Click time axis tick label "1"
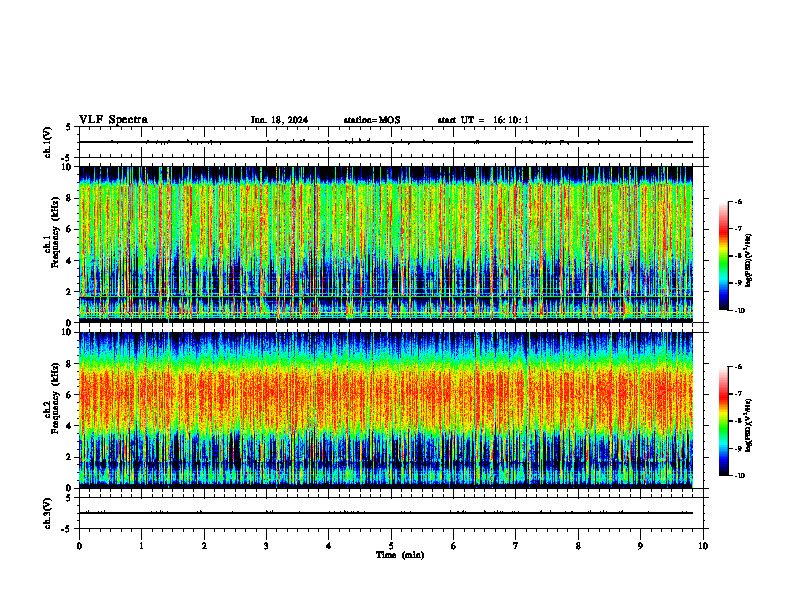 (x=141, y=546)
